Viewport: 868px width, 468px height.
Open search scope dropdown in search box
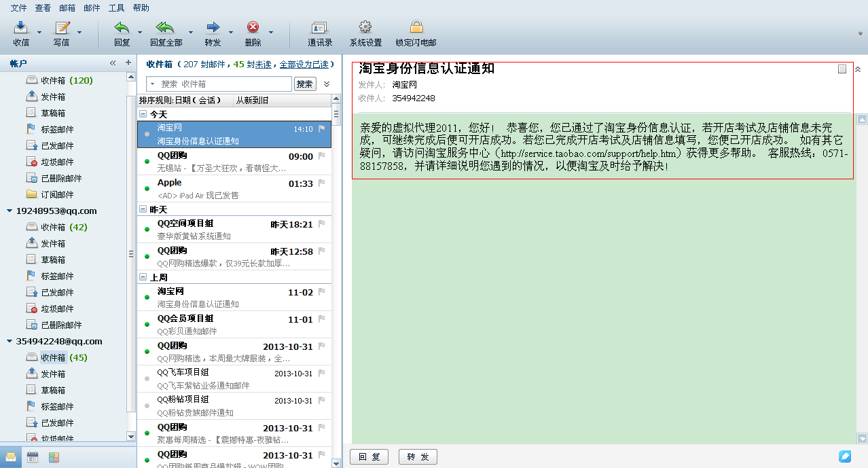click(x=151, y=84)
